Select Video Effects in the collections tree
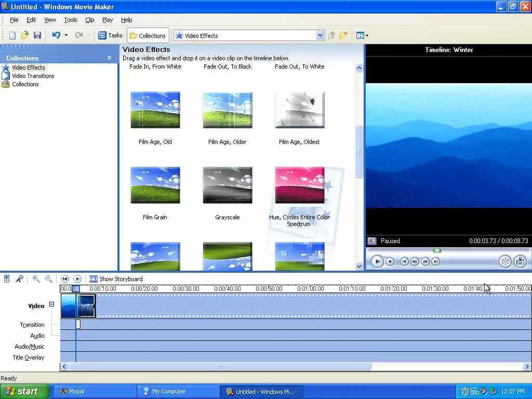Screen dimensions: 532x399 pyautogui.click(x=28, y=68)
